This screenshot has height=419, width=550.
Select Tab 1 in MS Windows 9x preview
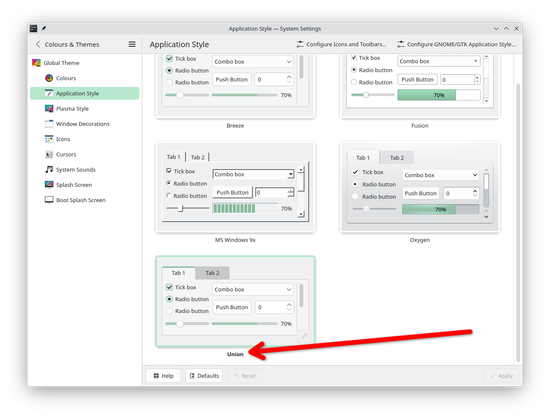(x=173, y=157)
